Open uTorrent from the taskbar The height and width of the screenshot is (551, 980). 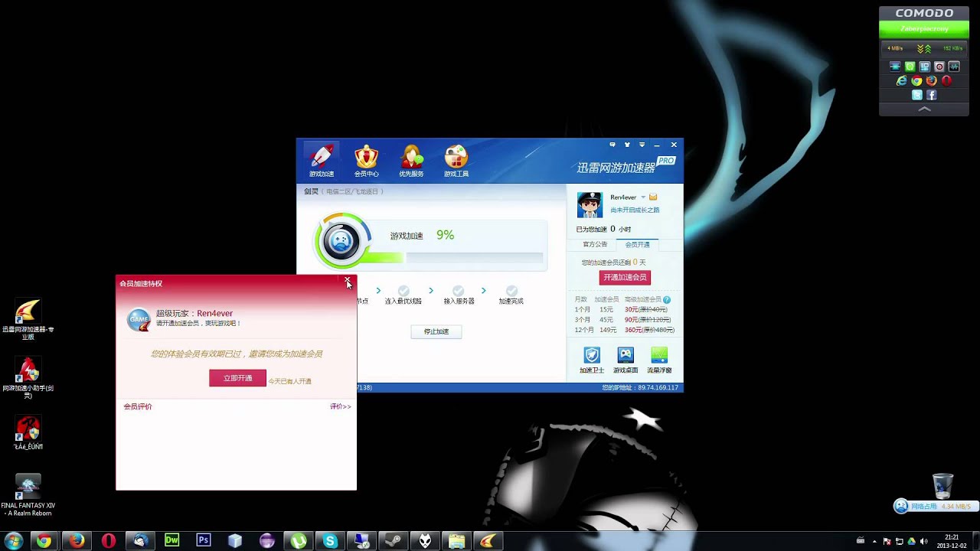[299, 541]
